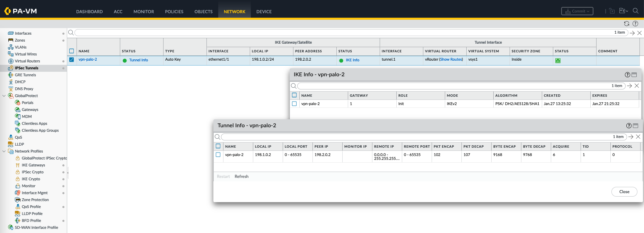The width and height of the screenshot is (644, 233).
Task: Open Virtual Routers in sidebar
Action: tap(27, 61)
